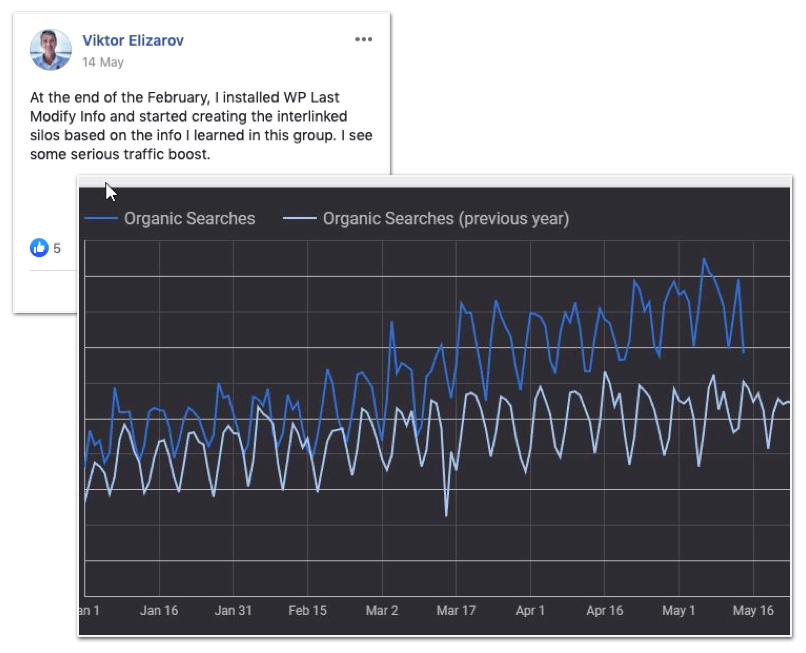Select the Mar 2 axis label
The image size is (806, 653).
pyautogui.click(x=382, y=610)
